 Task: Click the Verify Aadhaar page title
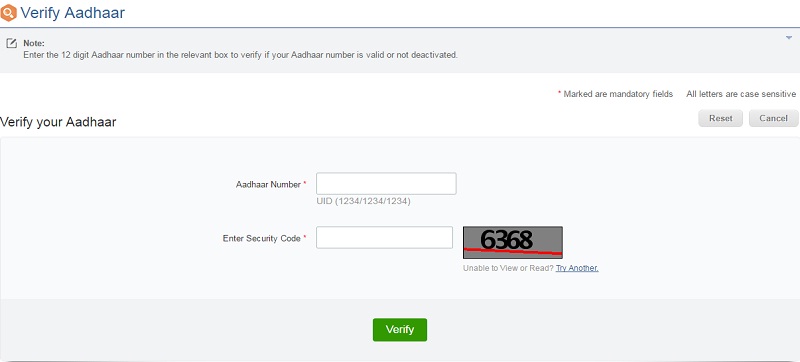click(72, 13)
